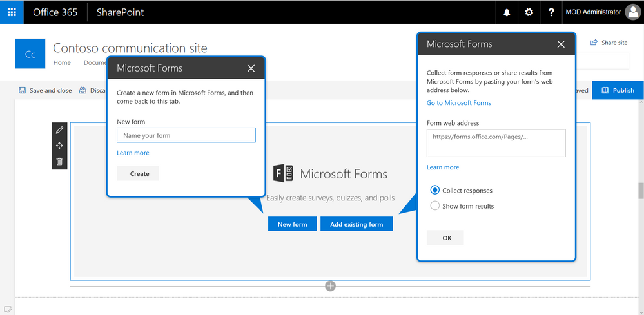
Task: Click the Add existing form button
Action: point(356,224)
